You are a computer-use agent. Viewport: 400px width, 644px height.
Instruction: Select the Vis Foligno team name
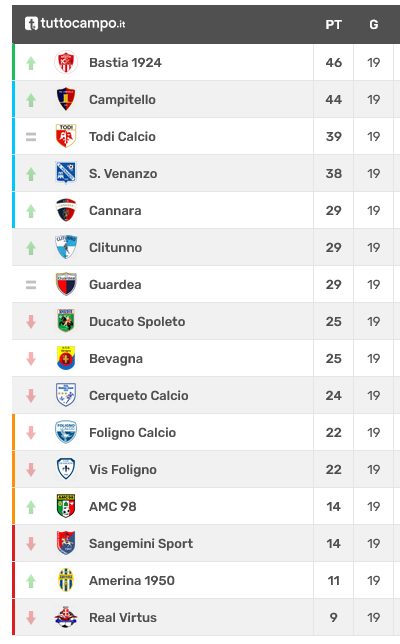tap(123, 469)
